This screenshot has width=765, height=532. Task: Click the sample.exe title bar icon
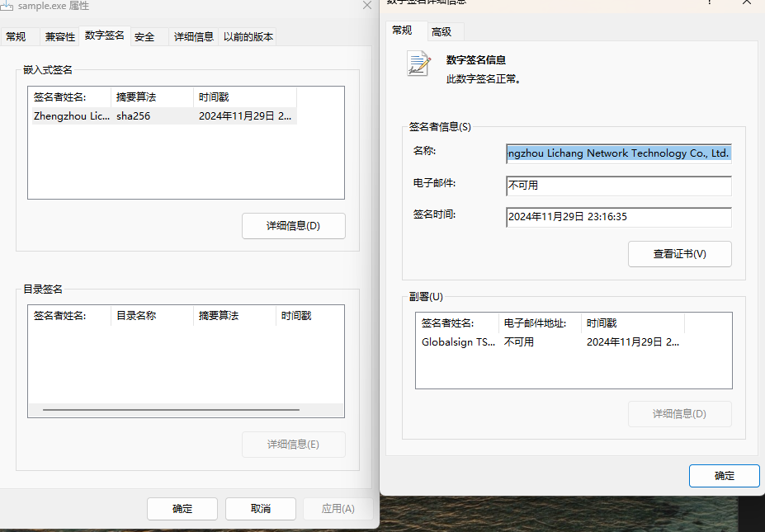(x=7, y=6)
